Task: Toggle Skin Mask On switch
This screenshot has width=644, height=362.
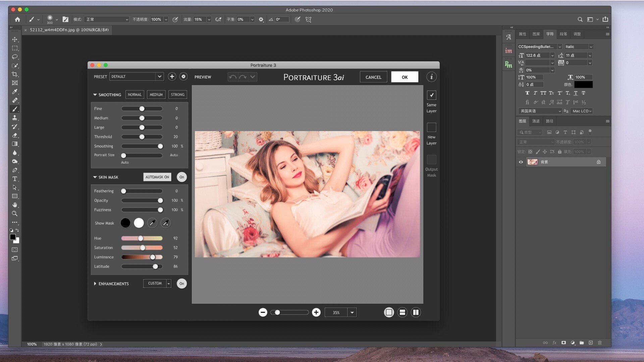Action: 182,177
